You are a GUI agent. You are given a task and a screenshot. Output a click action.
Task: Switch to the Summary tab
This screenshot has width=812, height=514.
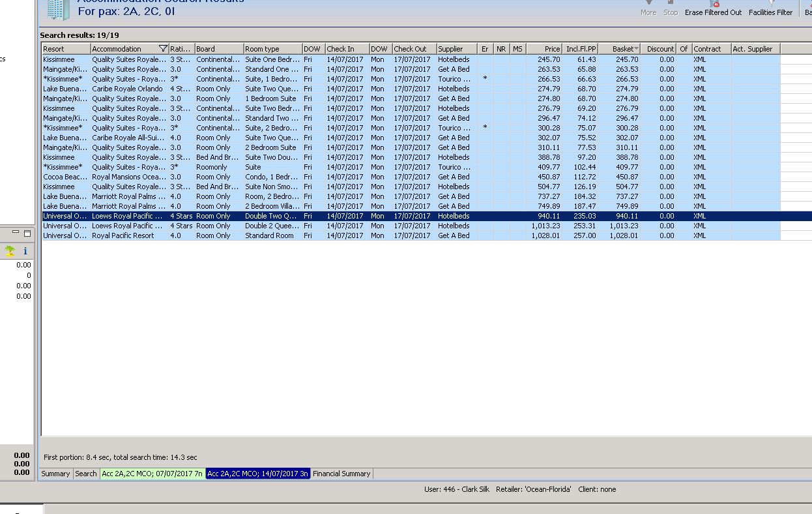(x=55, y=474)
